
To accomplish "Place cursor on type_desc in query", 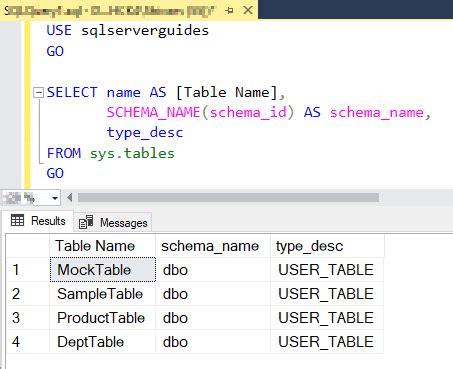I will (145, 133).
